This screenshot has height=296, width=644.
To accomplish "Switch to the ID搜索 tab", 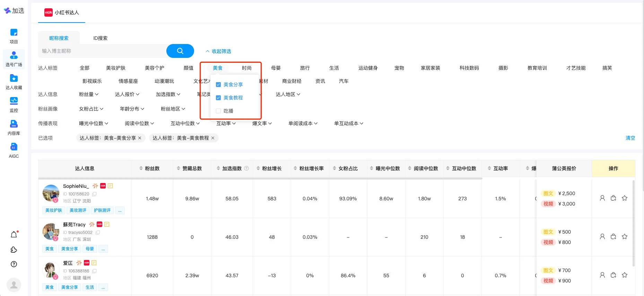I will coord(101,38).
